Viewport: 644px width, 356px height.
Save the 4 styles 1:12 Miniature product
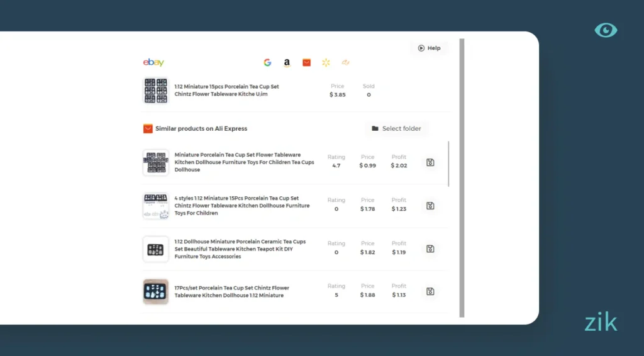coord(430,206)
